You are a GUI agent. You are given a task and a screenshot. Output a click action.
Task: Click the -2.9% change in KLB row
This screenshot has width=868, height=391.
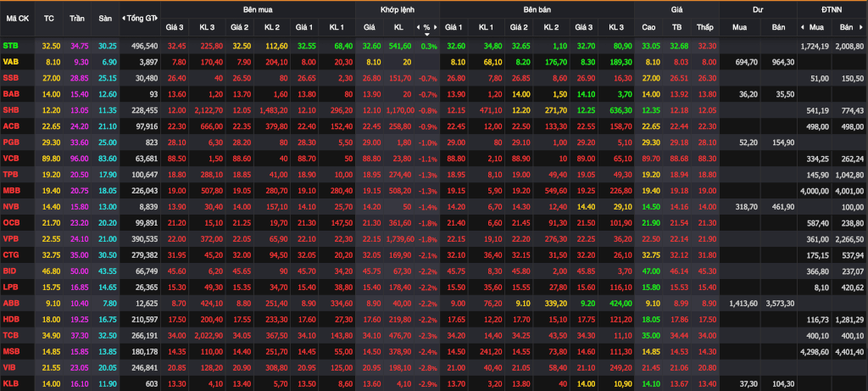(x=427, y=383)
